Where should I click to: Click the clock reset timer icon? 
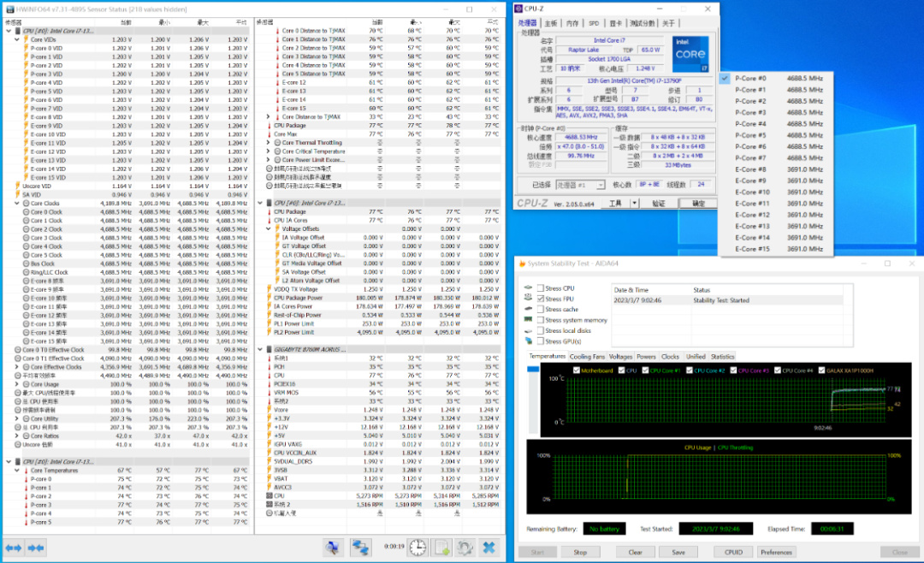click(x=417, y=548)
